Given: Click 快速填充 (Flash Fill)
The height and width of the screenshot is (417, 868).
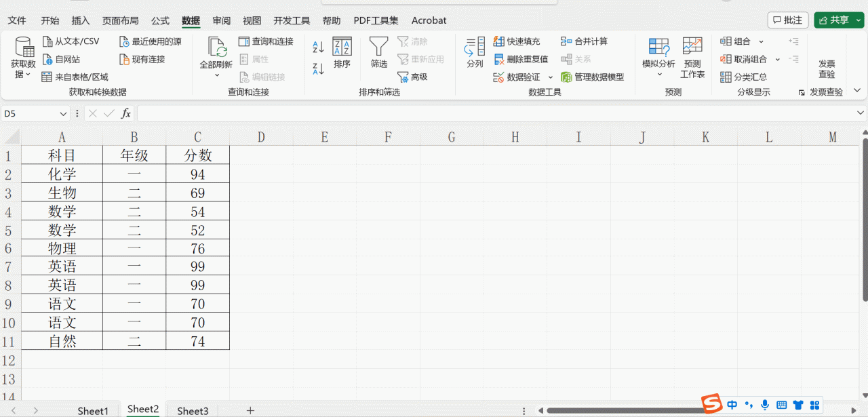Looking at the screenshot, I should coord(517,41).
